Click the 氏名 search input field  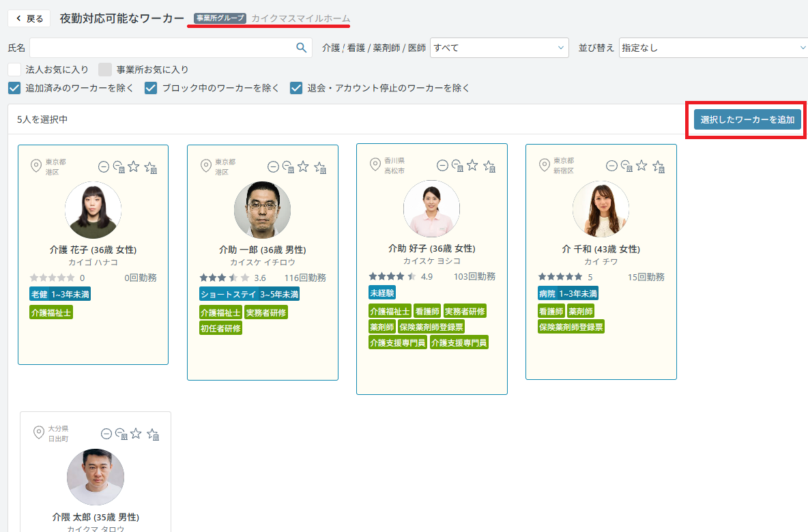coord(171,48)
